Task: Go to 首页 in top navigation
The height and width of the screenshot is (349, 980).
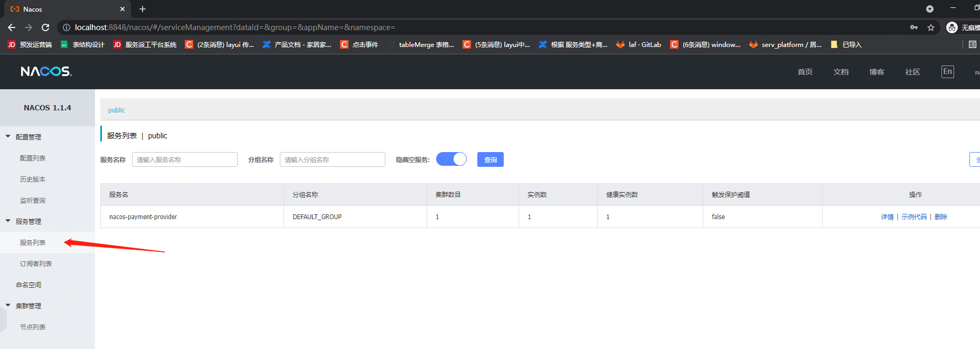Action: click(x=805, y=72)
